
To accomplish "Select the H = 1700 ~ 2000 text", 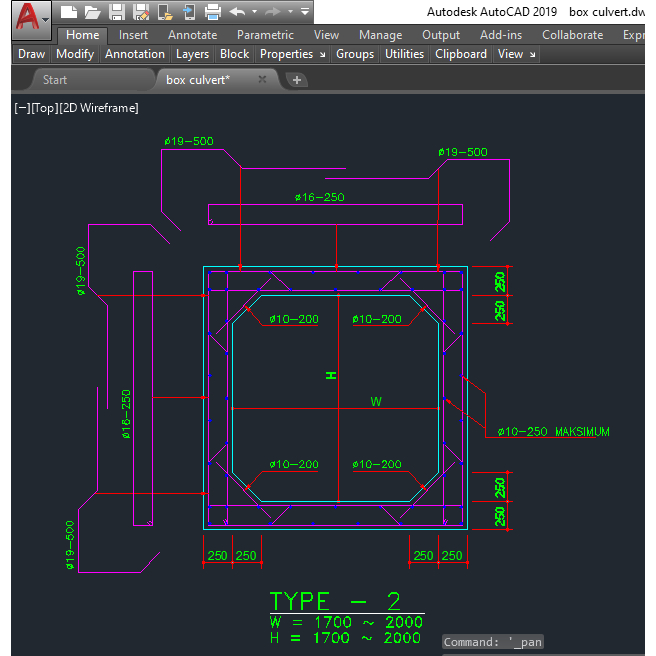I will pos(345,638).
